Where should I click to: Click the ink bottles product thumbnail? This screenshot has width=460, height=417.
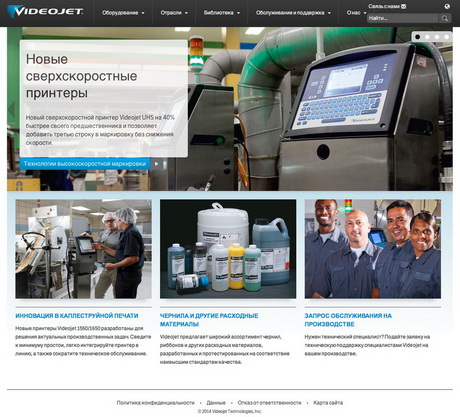(x=228, y=249)
